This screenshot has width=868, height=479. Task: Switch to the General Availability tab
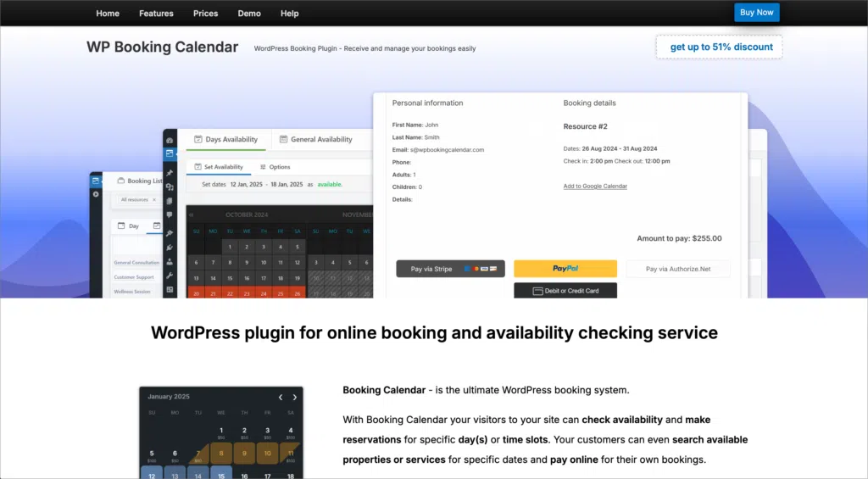tap(316, 140)
